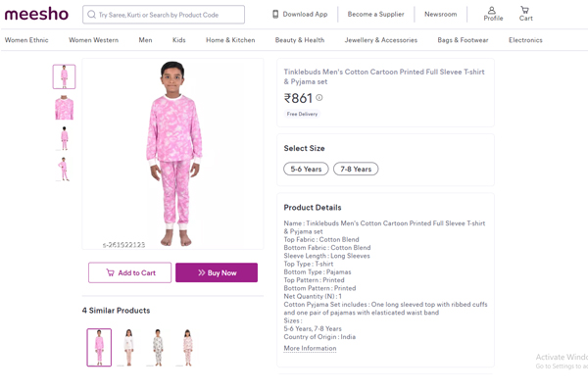Click the Add to Cart button

129,272
